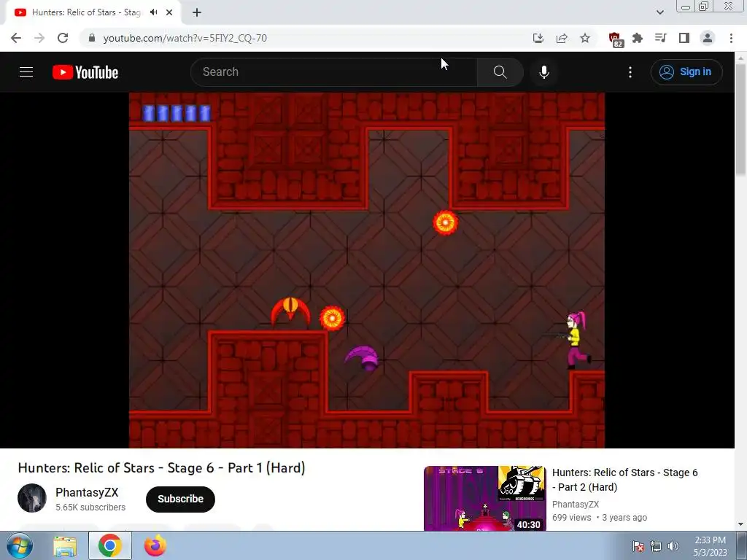Open the Extensions puzzle icon

click(x=638, y=38)
